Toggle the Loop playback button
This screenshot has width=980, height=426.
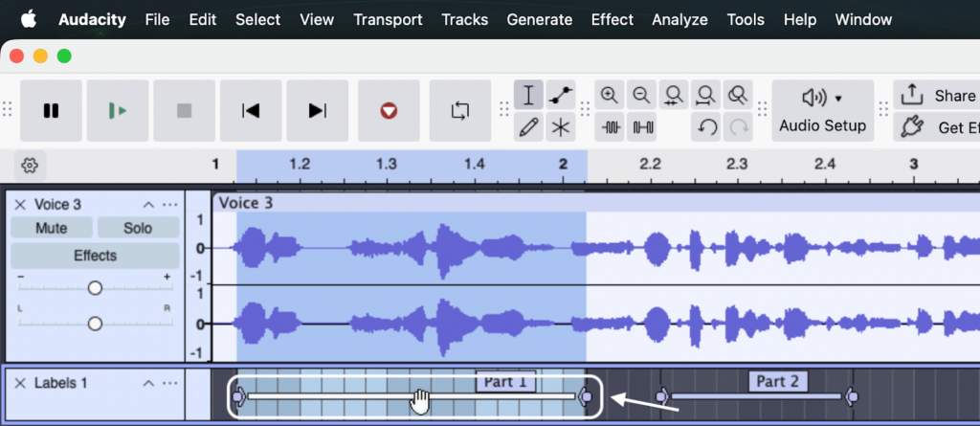(460, 111)
